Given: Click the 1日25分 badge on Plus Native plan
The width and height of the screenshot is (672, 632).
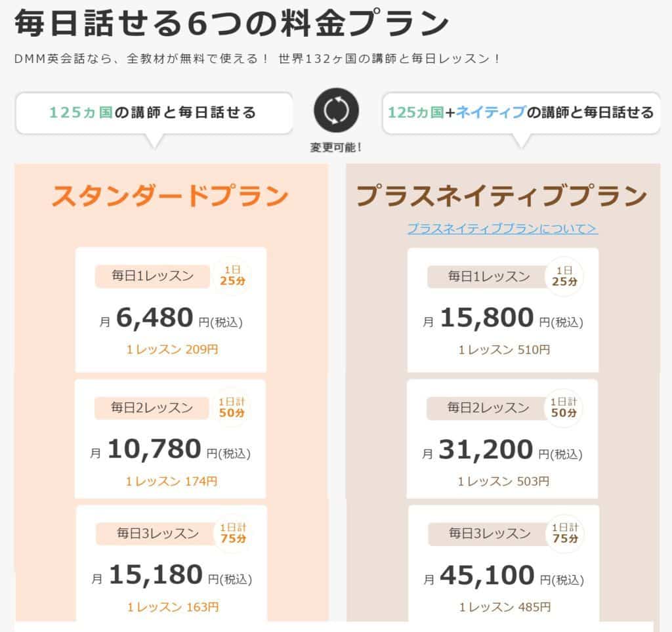Looking at the screenshot, I should [x=564, y=276].
